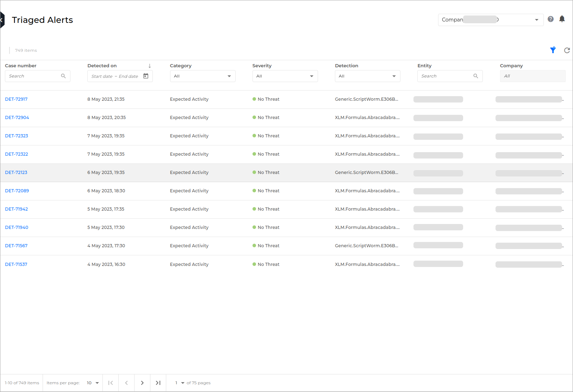Expand the Category filter dropdown
The height and width of the screenshot is (392, 573).
point(203,76)
